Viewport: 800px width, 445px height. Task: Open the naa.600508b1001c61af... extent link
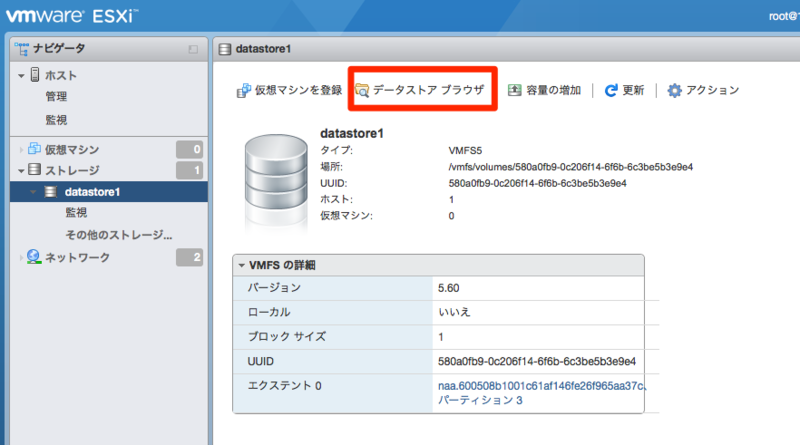tap(542, 386)
